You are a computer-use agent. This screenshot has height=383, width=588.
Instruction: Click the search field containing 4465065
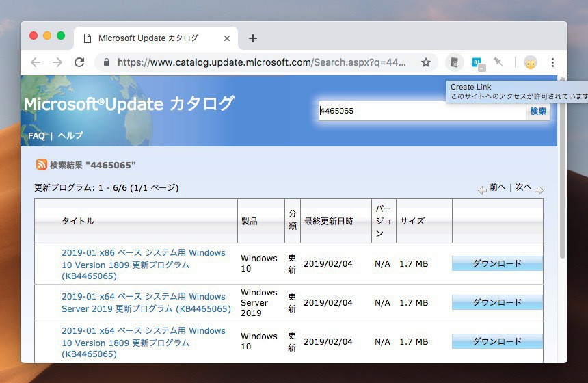423,111
